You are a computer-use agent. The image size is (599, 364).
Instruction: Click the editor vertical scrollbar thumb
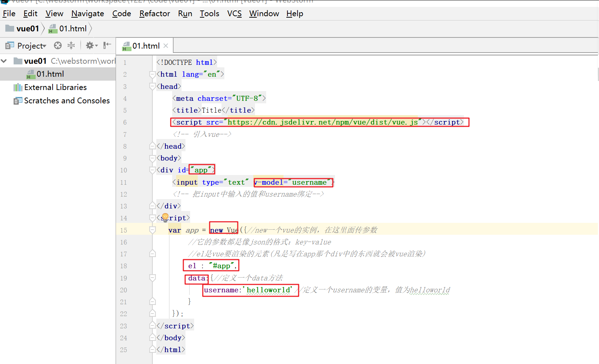[x=598, y=74]
